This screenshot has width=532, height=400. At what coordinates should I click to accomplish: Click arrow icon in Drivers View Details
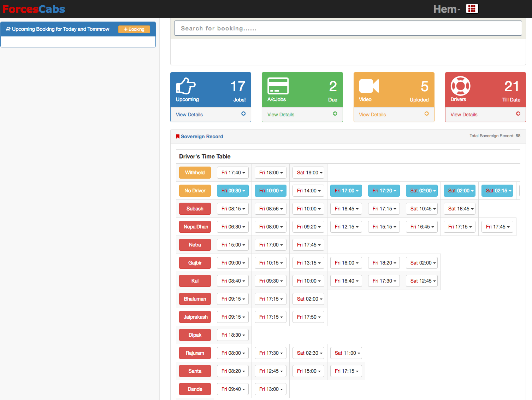[518, 114]
